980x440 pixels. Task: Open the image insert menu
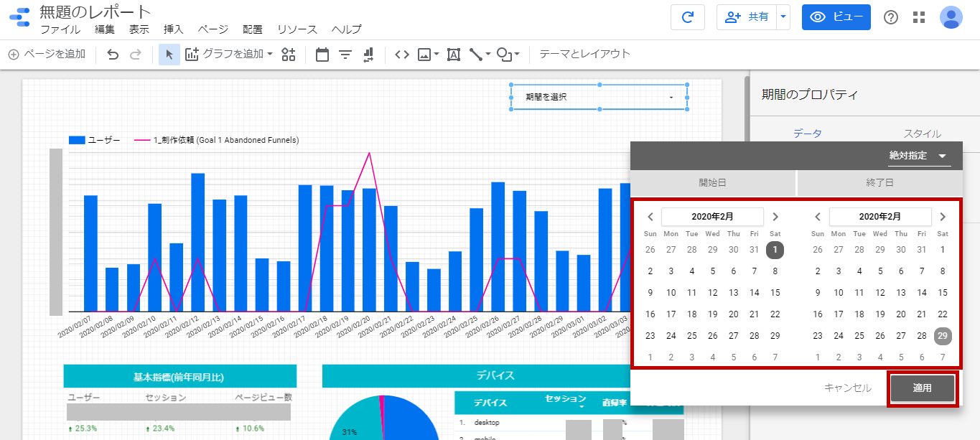click(x=428, y=54)
